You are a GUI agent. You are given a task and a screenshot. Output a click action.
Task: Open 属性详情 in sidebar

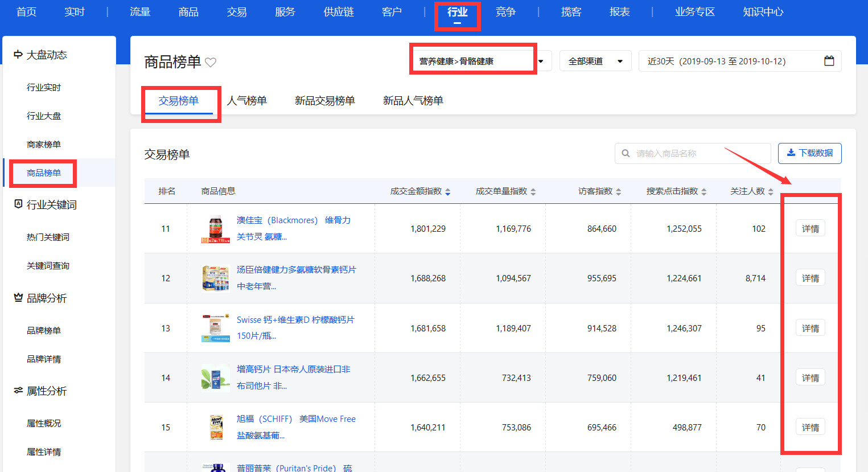click(x=44, y=452)
